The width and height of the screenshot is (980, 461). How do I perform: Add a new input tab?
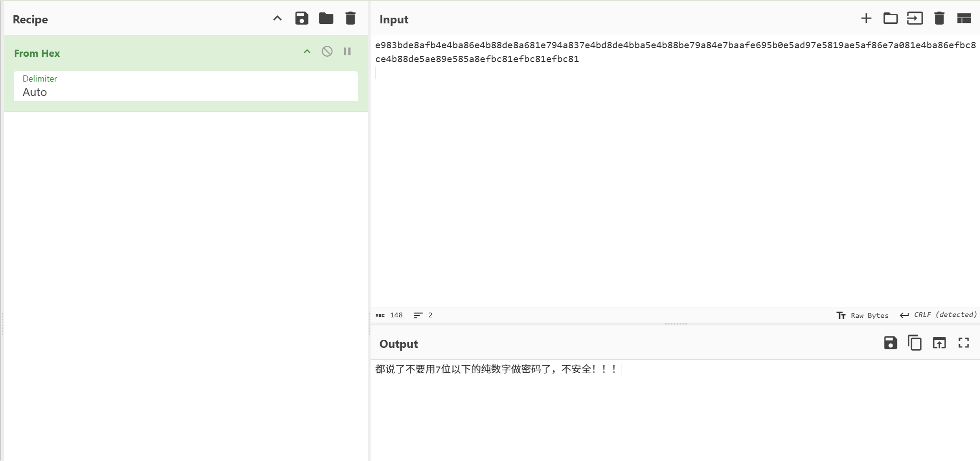(866, 19)
